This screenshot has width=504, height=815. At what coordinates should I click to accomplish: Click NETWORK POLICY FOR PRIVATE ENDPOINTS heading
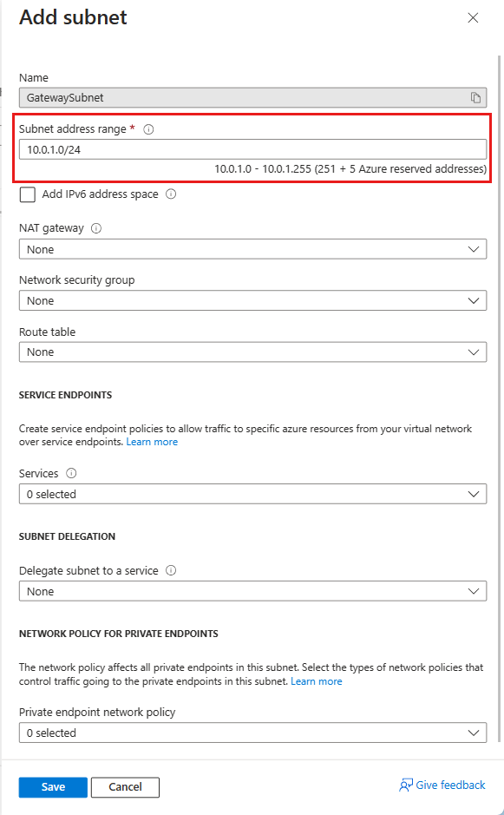tap(119, 634)
